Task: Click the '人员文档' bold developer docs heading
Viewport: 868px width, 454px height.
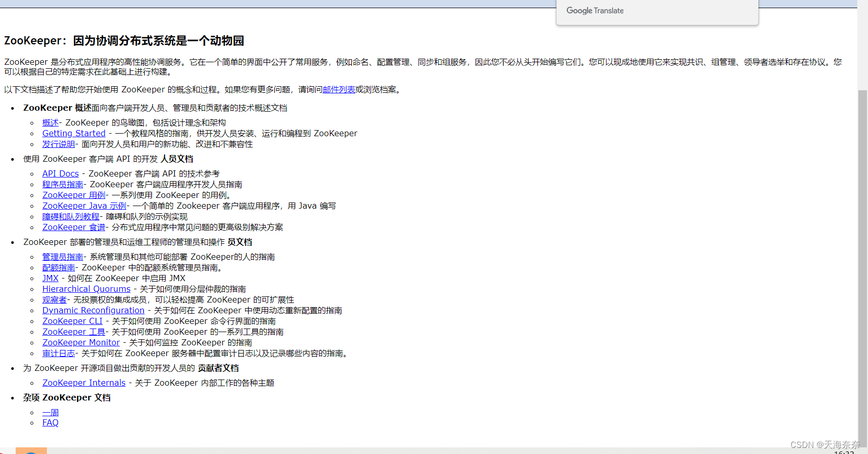Action: tap(177, 159)
